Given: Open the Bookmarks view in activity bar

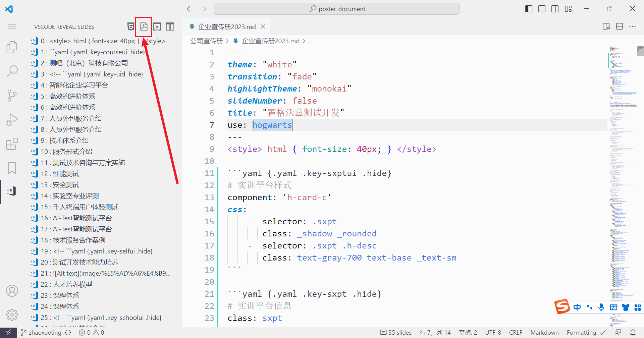Looking at the screenshot, I should pos(12,168).
